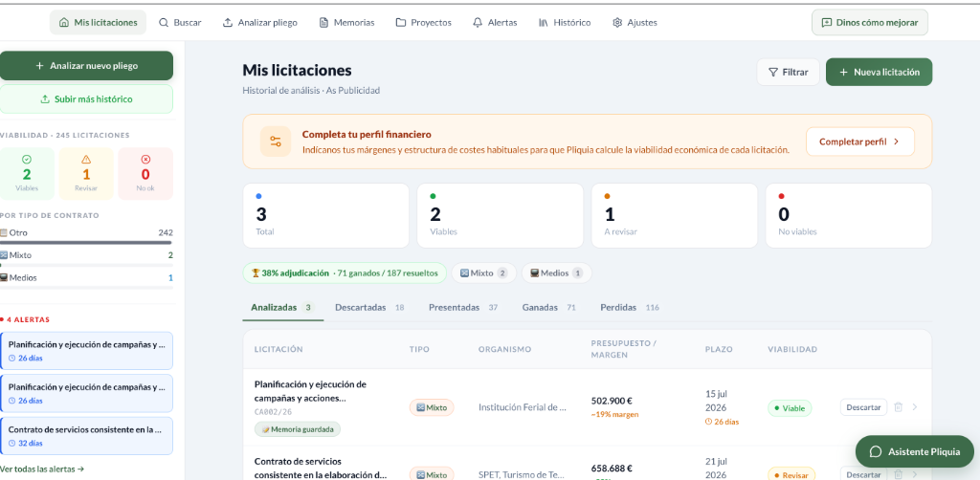Click Nueva licitación button
The image size is (980, 480).
click(x=879, y=72)
